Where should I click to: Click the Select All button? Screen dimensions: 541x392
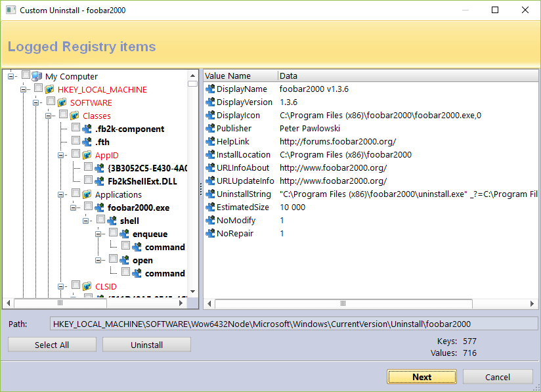pos(52,345)
